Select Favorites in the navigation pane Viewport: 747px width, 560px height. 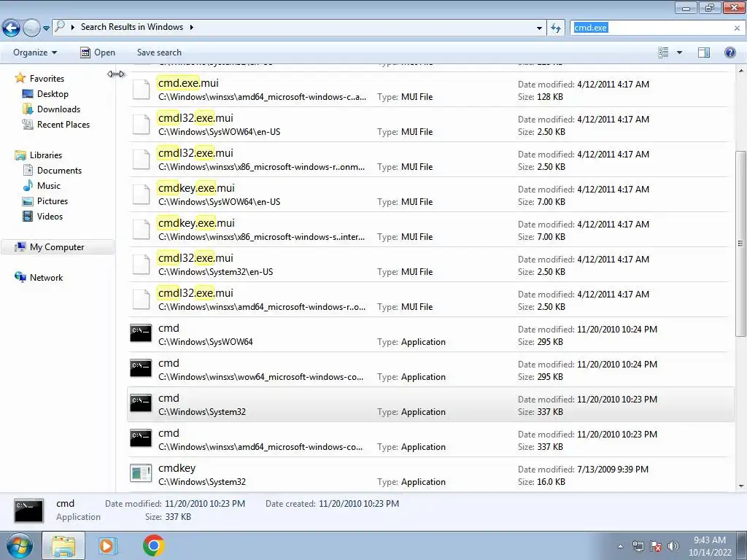pos(47,79)
